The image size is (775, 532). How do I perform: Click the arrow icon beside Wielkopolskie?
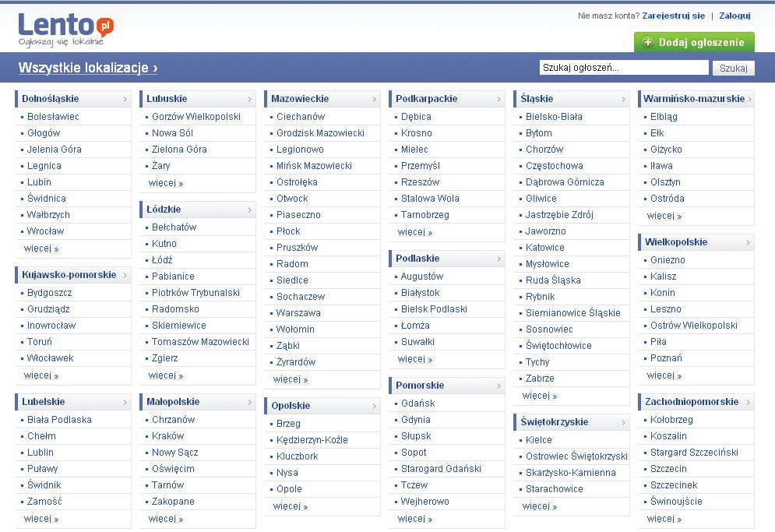point(748,243)
